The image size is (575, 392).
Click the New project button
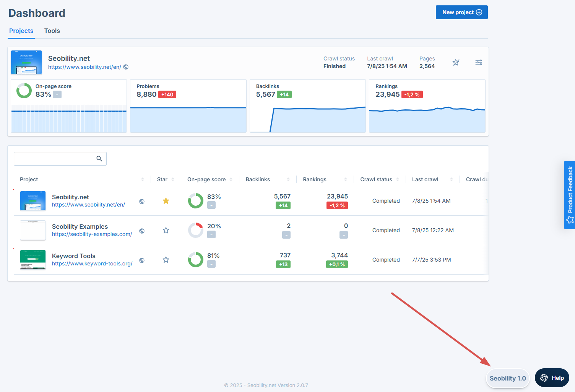[461, 12]
